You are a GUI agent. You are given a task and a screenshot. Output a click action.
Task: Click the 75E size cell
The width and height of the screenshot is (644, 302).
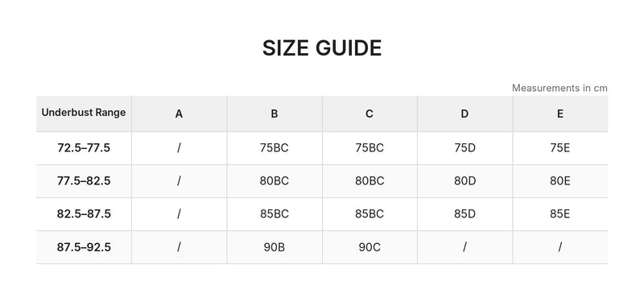click(560, 148)
